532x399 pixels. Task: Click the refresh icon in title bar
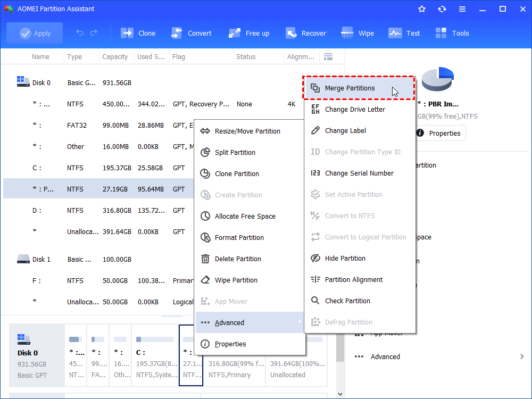(442, 9)
